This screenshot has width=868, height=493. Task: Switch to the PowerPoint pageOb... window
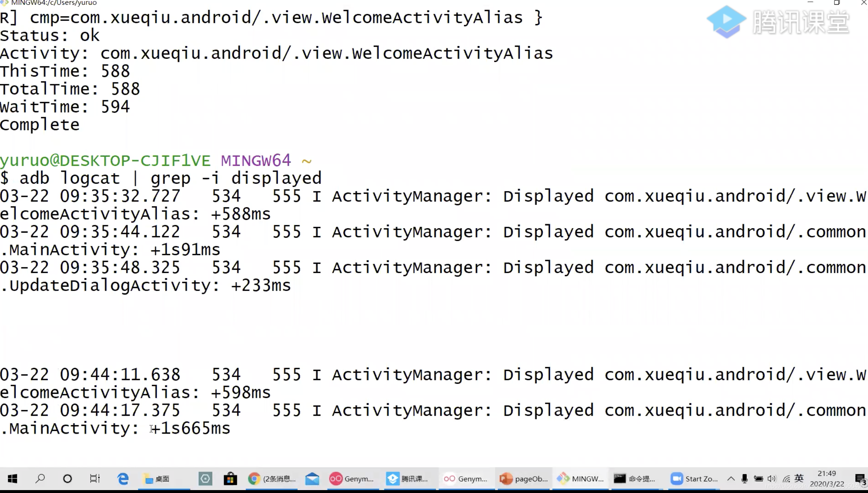524,479
